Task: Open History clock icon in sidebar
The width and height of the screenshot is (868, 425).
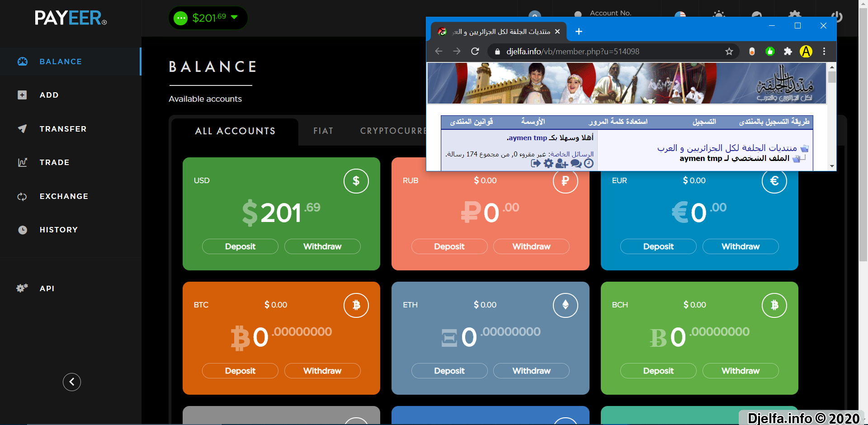Action: point(23,230)
